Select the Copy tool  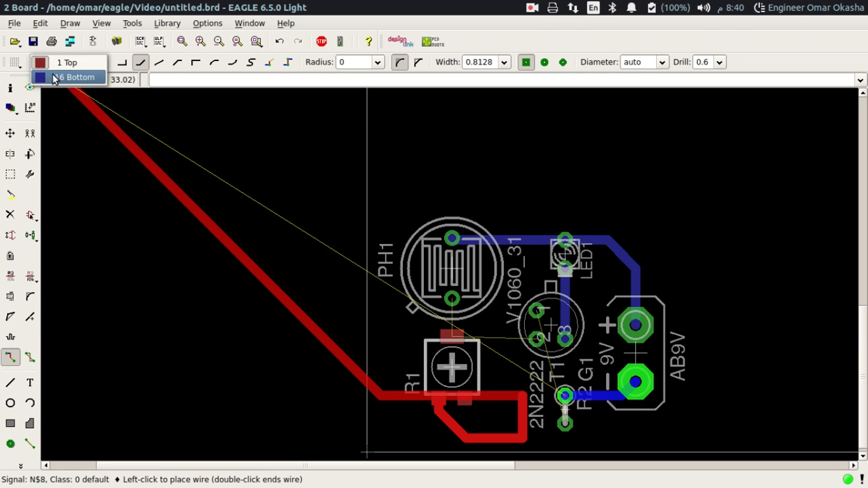30,133
